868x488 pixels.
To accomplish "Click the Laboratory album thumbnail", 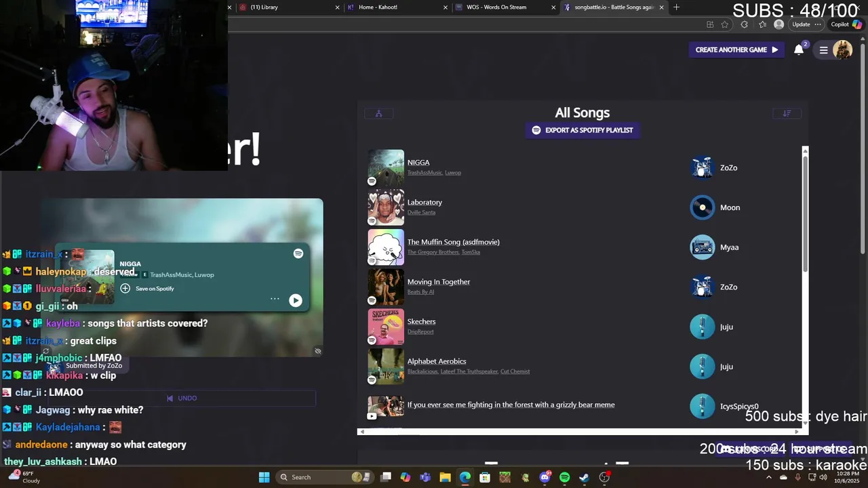I will coord(386,207).
